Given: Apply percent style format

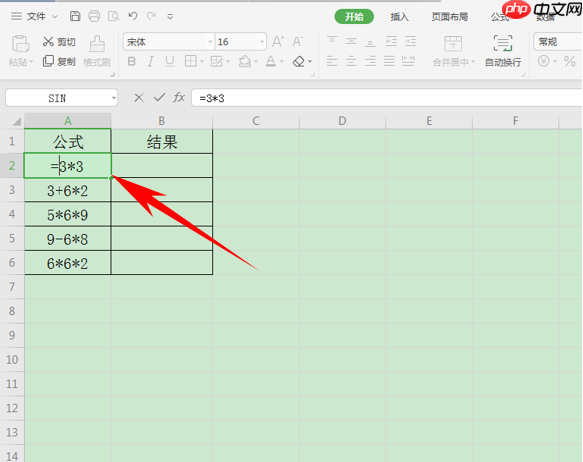Looking at the screenshot, I should (x=569, y=61).
